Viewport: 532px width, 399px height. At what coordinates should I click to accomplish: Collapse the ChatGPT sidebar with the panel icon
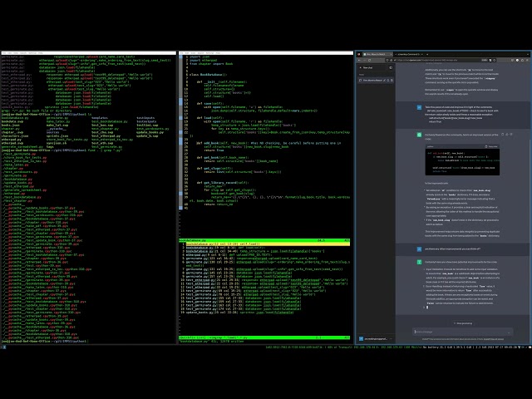pos(391,67)
